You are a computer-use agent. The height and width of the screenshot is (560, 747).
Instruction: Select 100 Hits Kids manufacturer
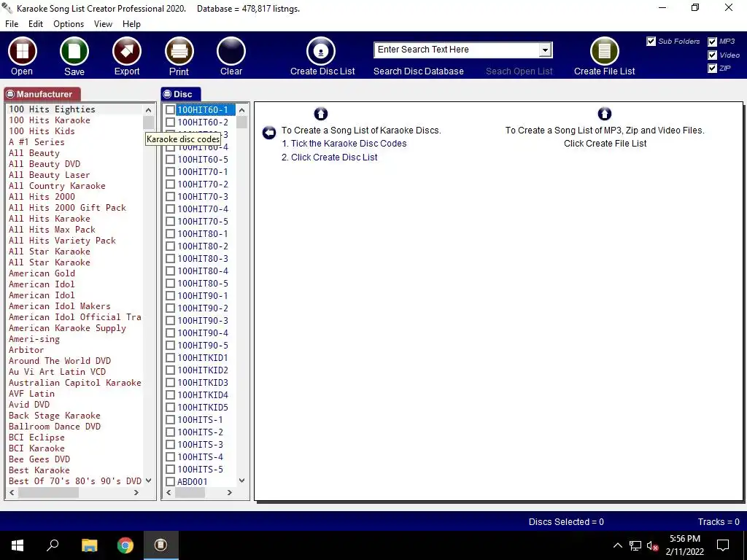(42, 131)
